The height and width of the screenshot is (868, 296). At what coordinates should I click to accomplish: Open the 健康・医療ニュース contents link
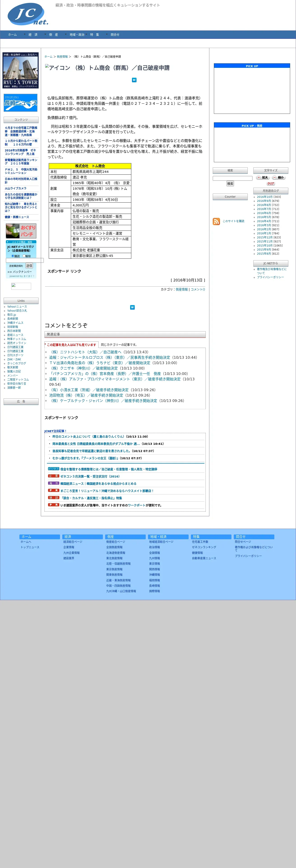coord(17,217)
